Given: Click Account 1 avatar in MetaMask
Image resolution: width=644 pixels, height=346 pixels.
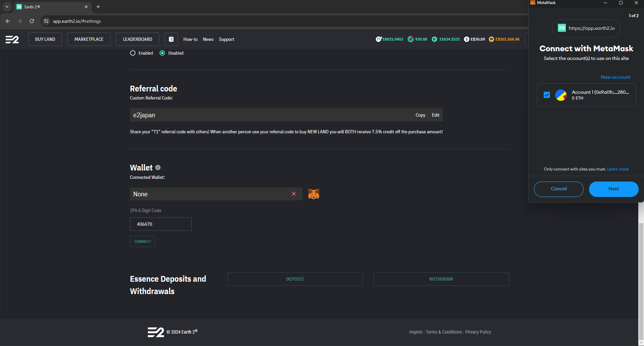Looking at the screenshot, I should pyautogui.click(x=561, y=95).
